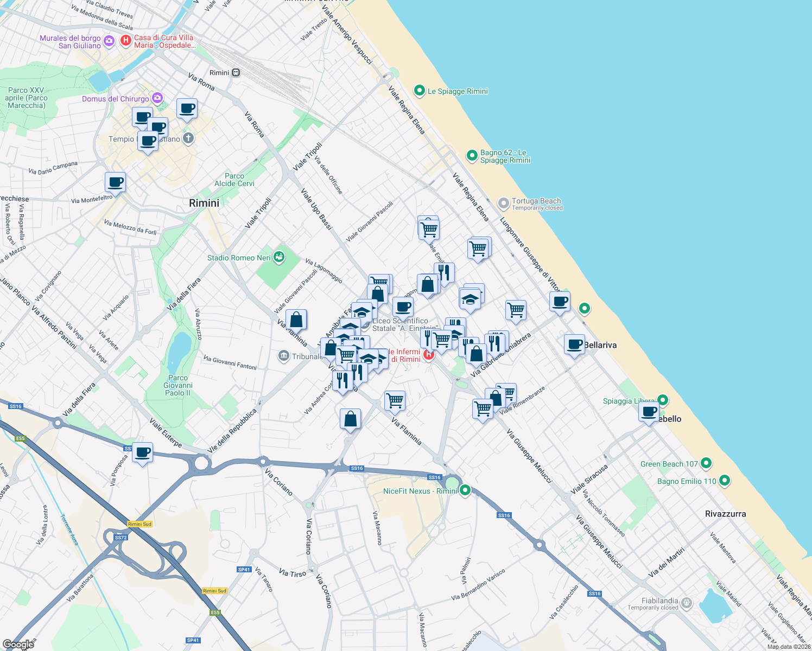The height and width of the screenshot is (651, 812).
Task: Select the Fiabilandia amusement park icon
Action: [686, 603]
